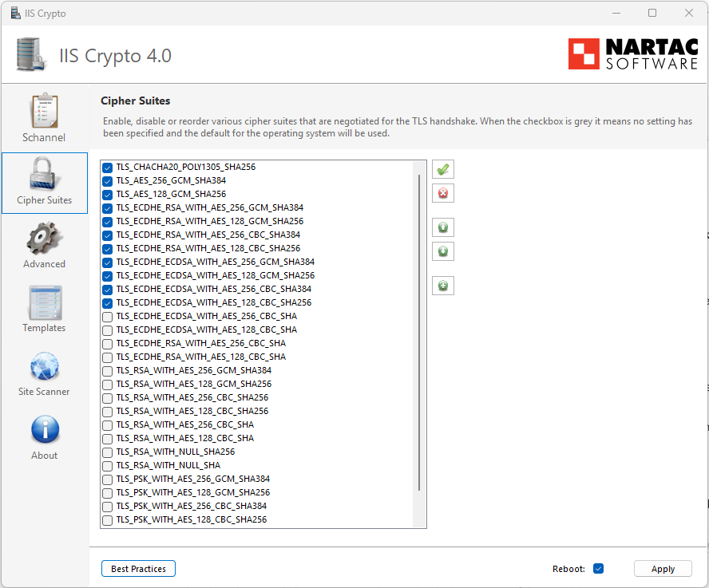The width and height of the screenshot is (709, 588).
Task: Move selected cipher suite up
Action: [x=442, y=227]
